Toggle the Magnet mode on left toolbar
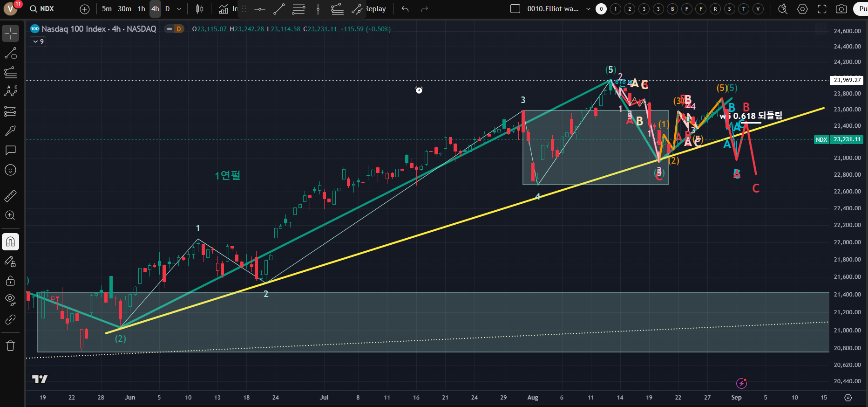The width and height of the screenshot is (868, 407). pyautogui.click(x=10, y=241)
